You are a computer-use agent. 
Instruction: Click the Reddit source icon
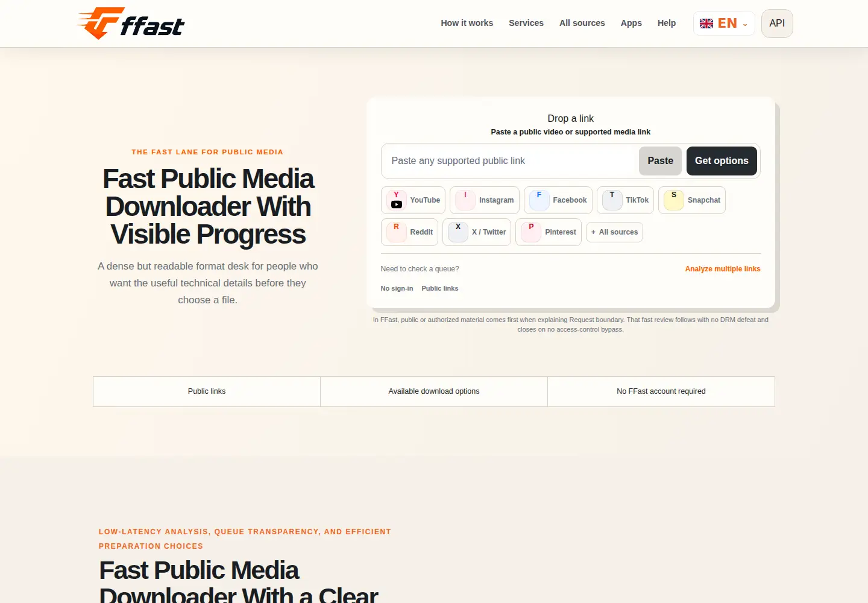tap(396, 232)
